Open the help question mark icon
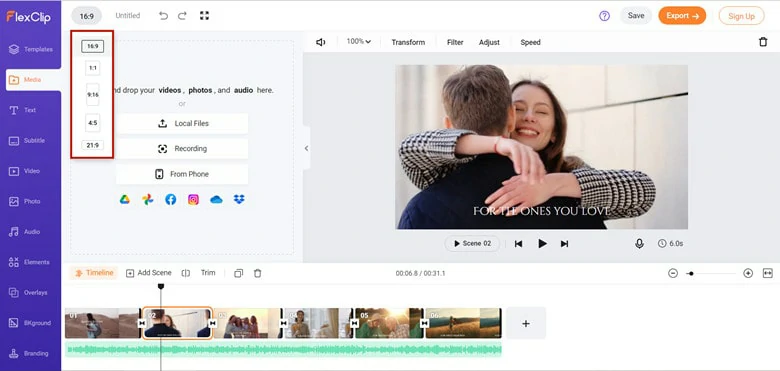This screenshot has width=780, height=371. (604, 16)
